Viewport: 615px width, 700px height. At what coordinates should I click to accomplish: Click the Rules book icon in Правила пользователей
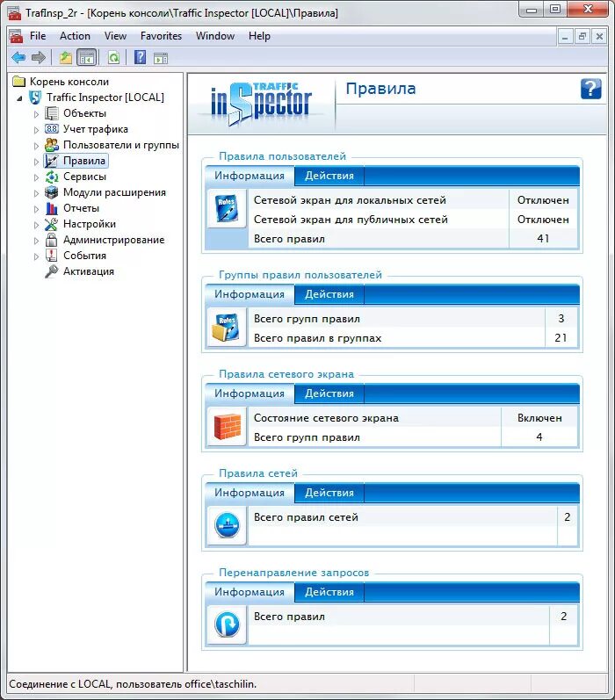click(228, 208)
